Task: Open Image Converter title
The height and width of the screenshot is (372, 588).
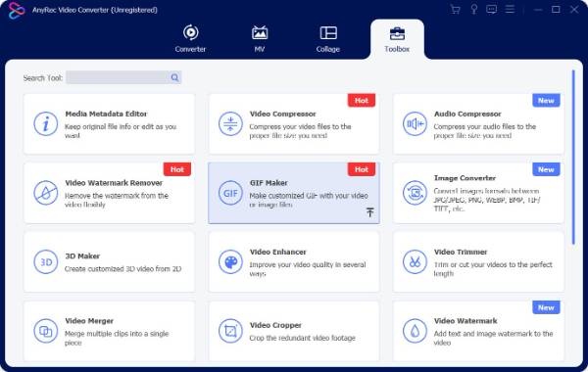Action: (465, 178)
